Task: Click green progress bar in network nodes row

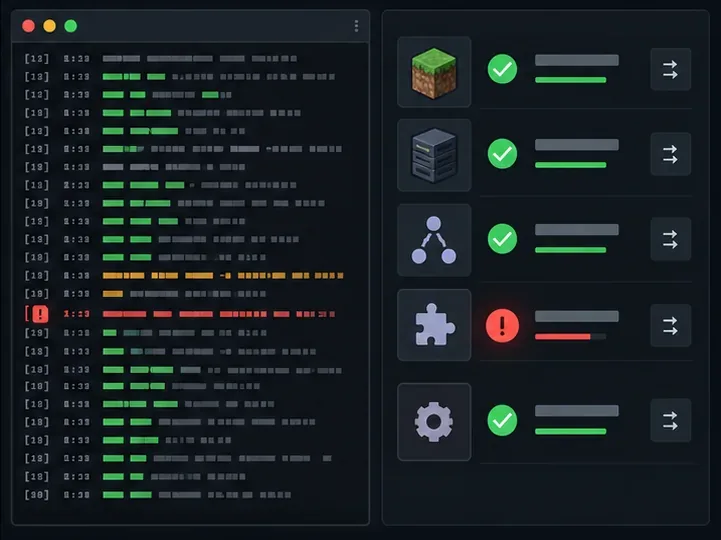Action: coord(571,250)
